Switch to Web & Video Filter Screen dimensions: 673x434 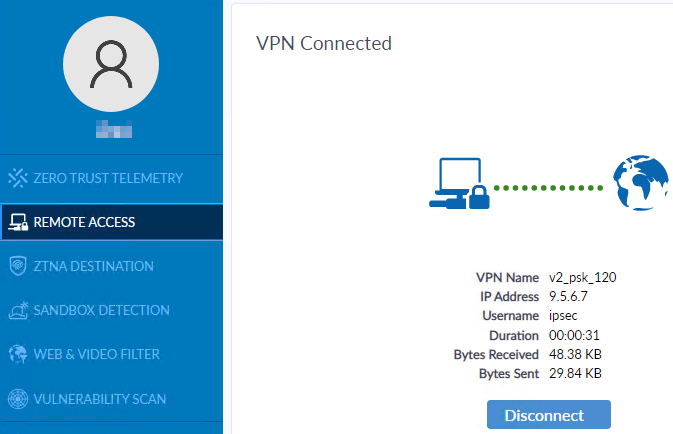pyautogui.click(x=96, y=354)
